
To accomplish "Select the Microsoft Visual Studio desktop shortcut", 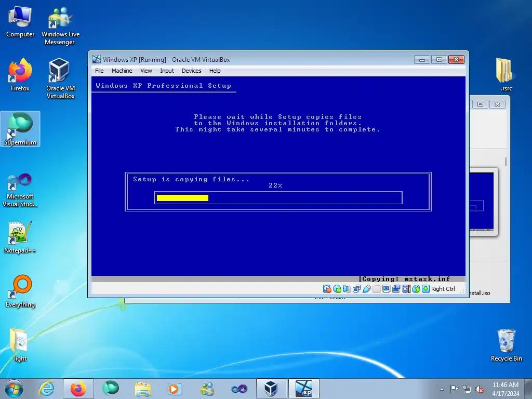I will 20,190.
